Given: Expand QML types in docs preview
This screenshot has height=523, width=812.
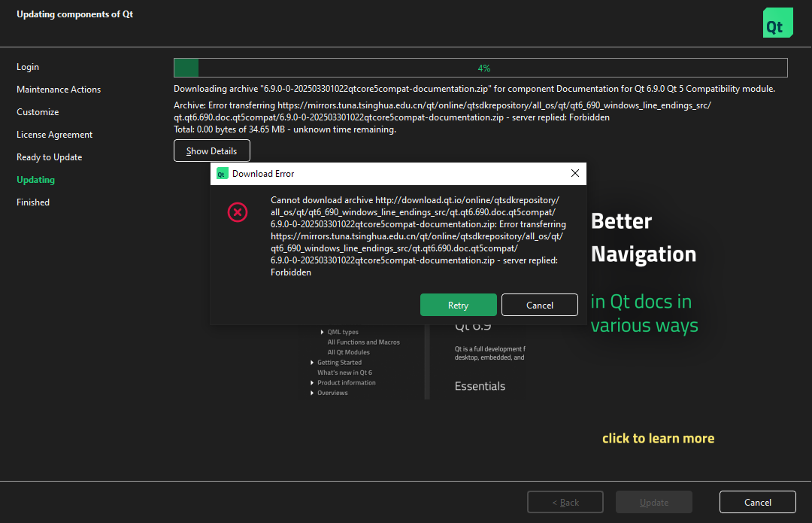Looking at the screenshot, I should click(x=322, y=333).
